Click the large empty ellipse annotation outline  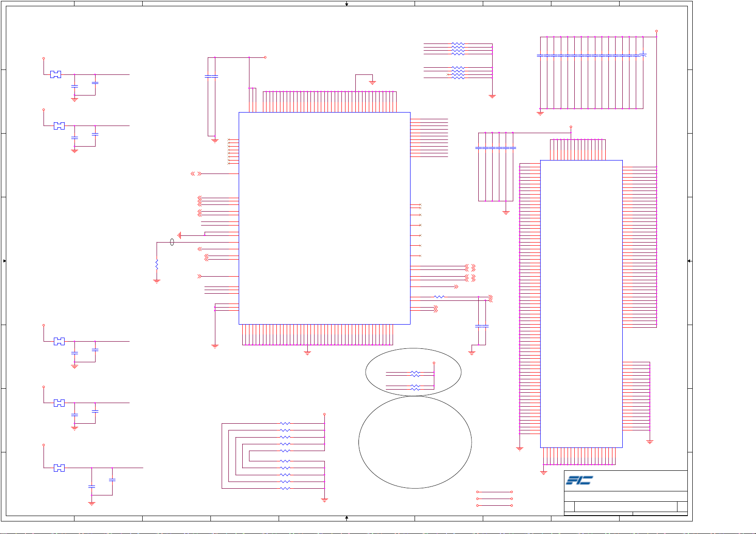pyautogui.click(x=415, y=442)
